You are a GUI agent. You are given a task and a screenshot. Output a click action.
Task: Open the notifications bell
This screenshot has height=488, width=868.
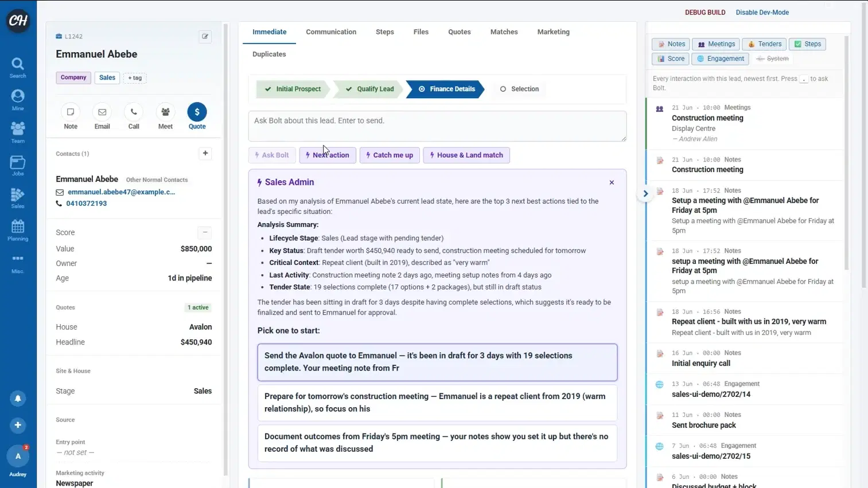click(x=18, y=398)
